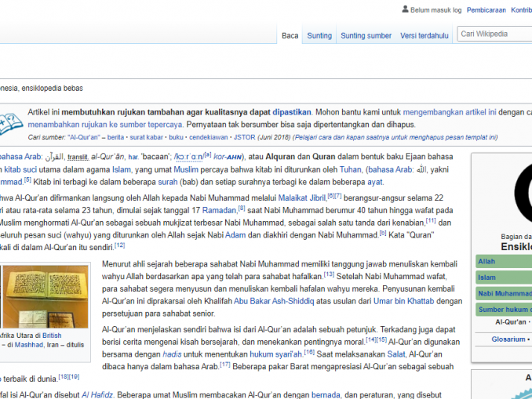The image size is (532, 399).
Task: Open the hukum syari'ah link
Action: pyautogui.click(x=276, y=354)
